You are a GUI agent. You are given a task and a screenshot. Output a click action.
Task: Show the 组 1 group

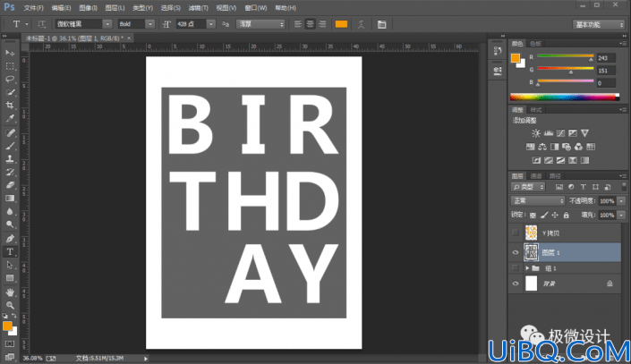(516, 268)
